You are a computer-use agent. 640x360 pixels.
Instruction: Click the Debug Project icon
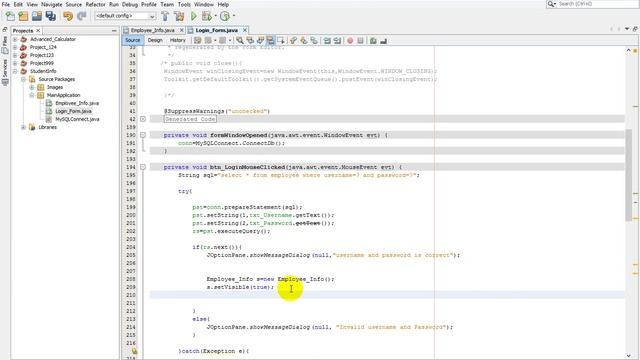point(207,16)
